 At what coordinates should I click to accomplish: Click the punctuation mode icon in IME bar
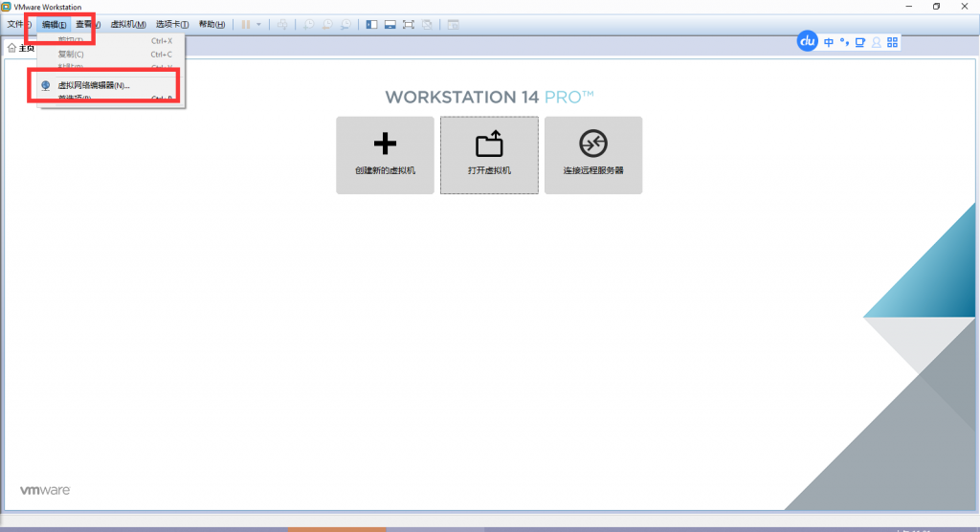[844, 42]
